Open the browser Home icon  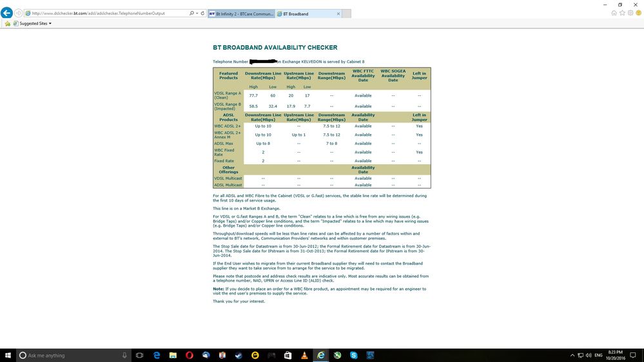(x=614, y=13)
